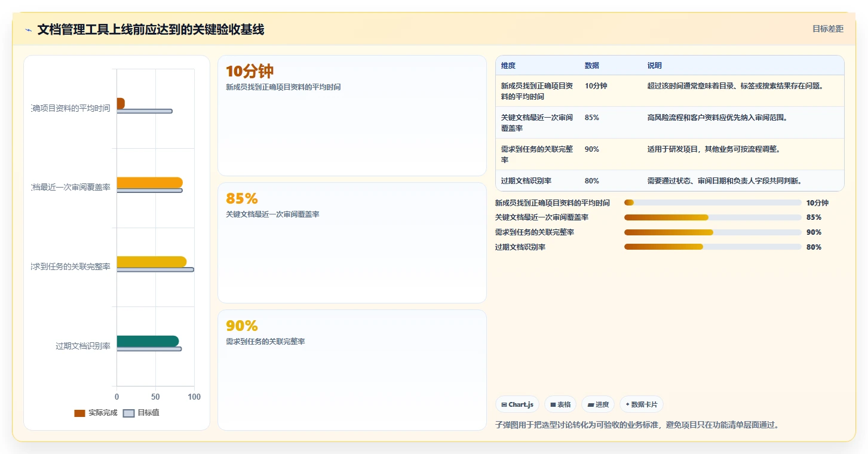Click the description 适用于研发项目，其他业务可按流程调整。
868x454 pixels.
pyautogui.click(x=714, y=149)
